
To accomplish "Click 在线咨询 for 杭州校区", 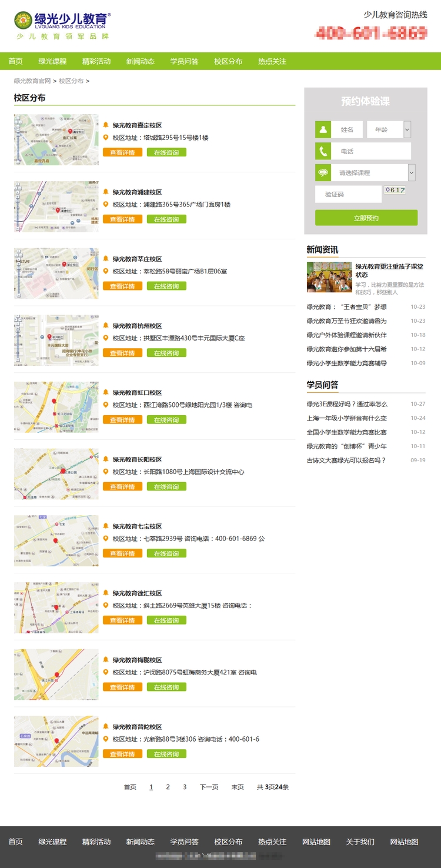I will point(166,353).
